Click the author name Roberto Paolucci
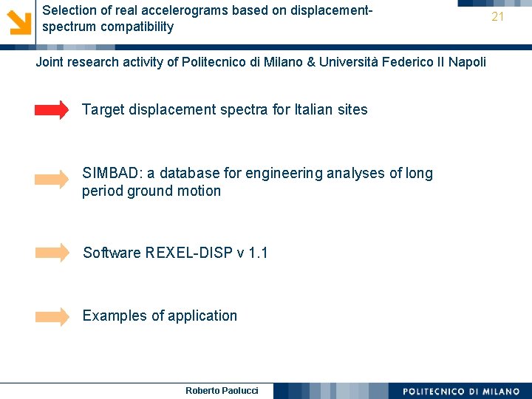The height and width of the screenshot is (399, 532). 222,391
